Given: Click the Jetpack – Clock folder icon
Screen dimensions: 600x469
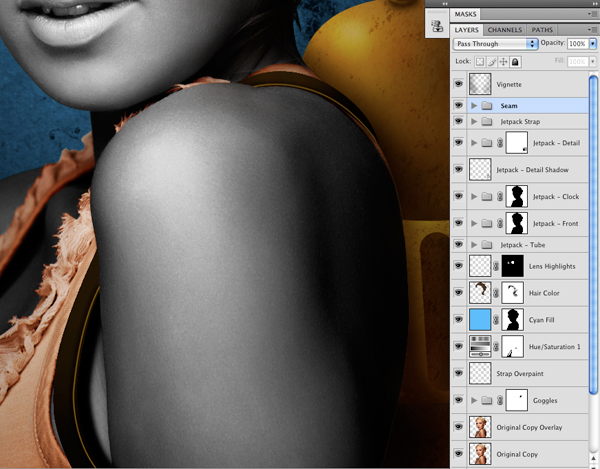Looking at the screenshot, I should tap(486, 197).
